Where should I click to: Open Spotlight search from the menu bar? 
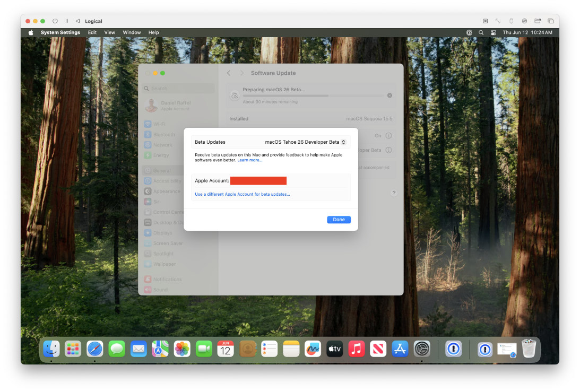[481, 32]
